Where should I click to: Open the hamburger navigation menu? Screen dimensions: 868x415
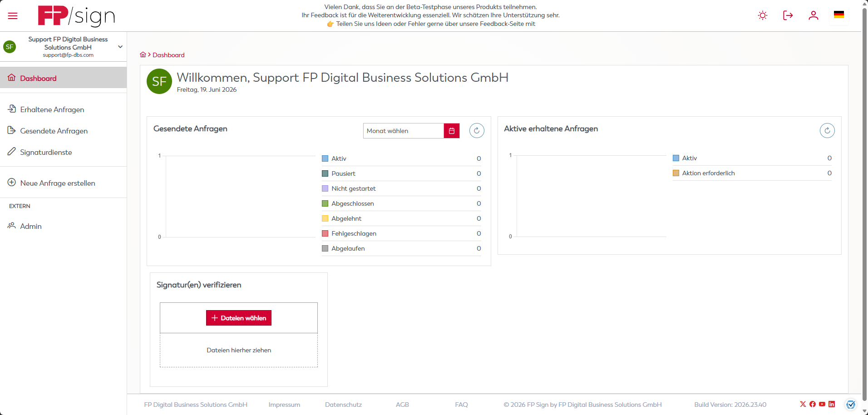point(13,16)
